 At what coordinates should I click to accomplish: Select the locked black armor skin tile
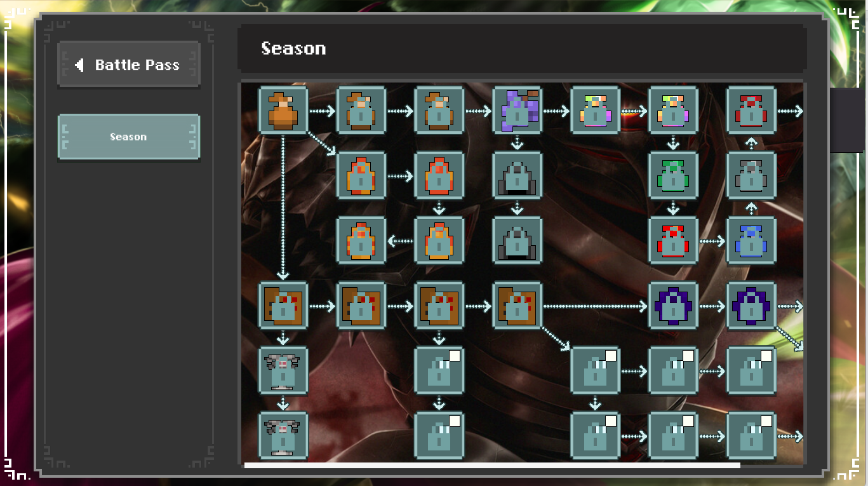517,175
